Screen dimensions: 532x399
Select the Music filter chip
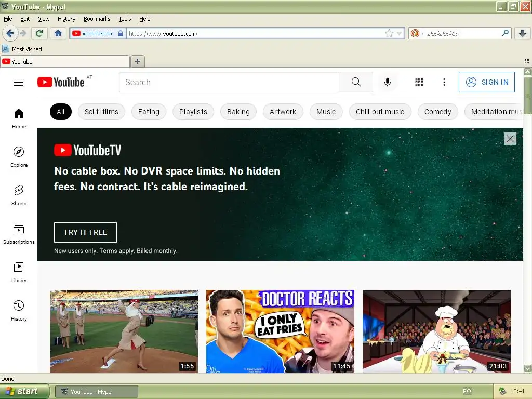coord(326,112)
